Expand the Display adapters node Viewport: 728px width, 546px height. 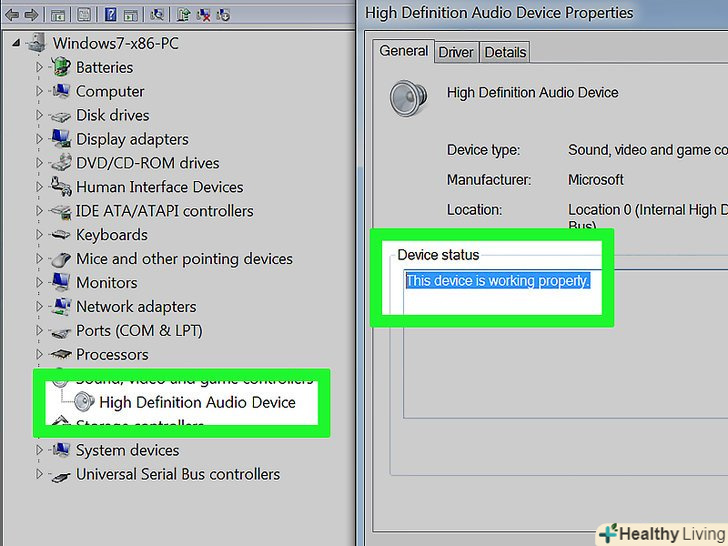pos(39,139)
